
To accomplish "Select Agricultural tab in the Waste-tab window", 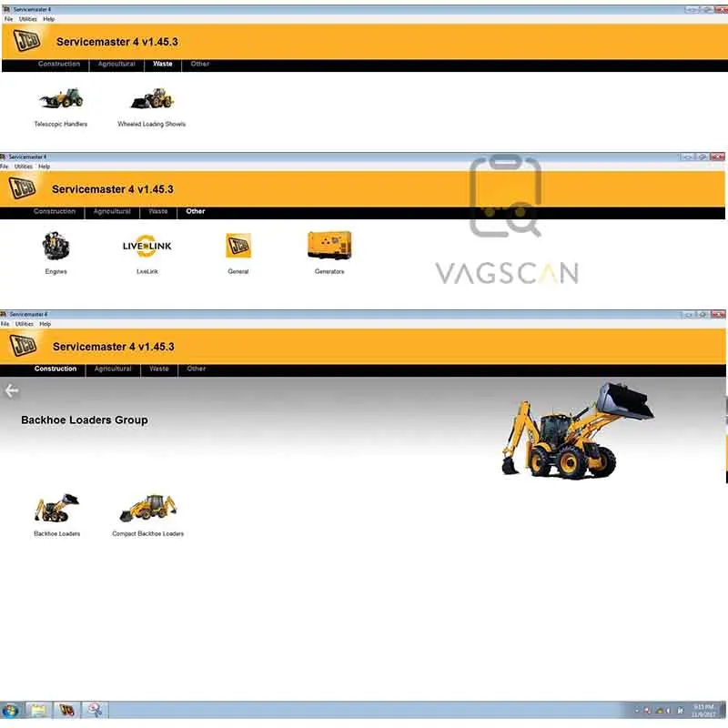I will tap(116, 64).
